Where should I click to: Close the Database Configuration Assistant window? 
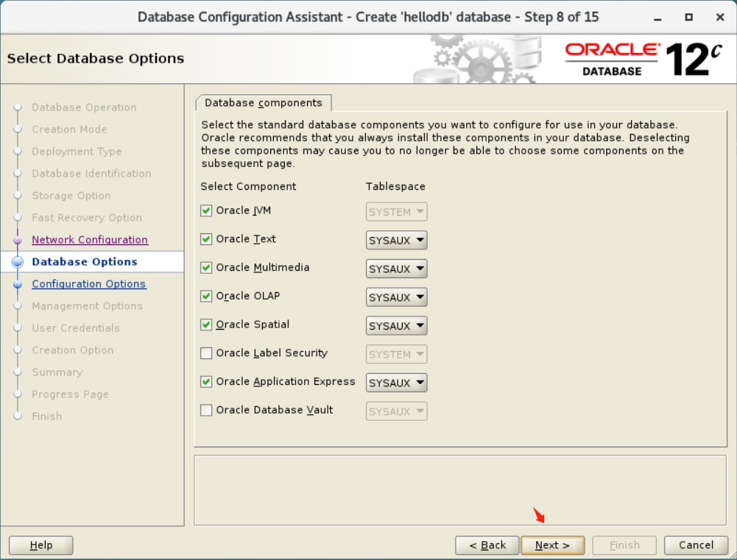coord(719,18)
